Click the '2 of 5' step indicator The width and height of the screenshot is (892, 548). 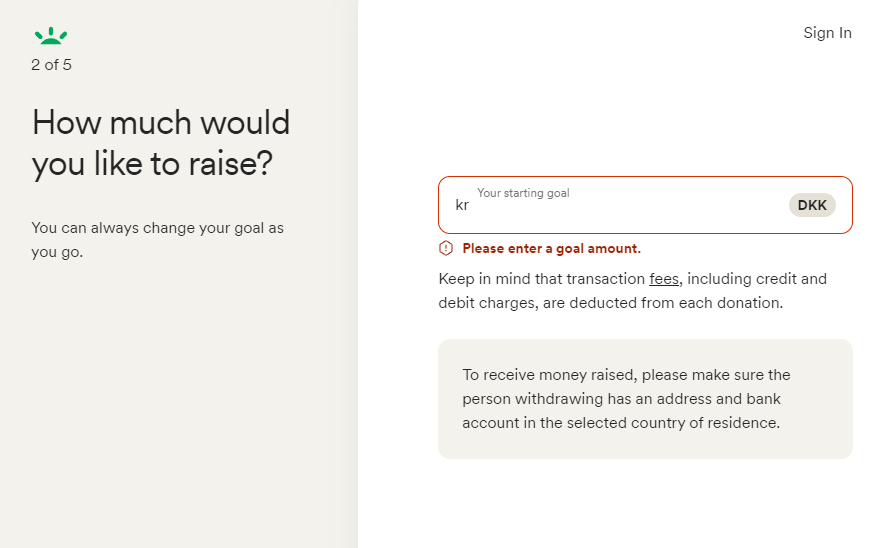click(51, 65)
